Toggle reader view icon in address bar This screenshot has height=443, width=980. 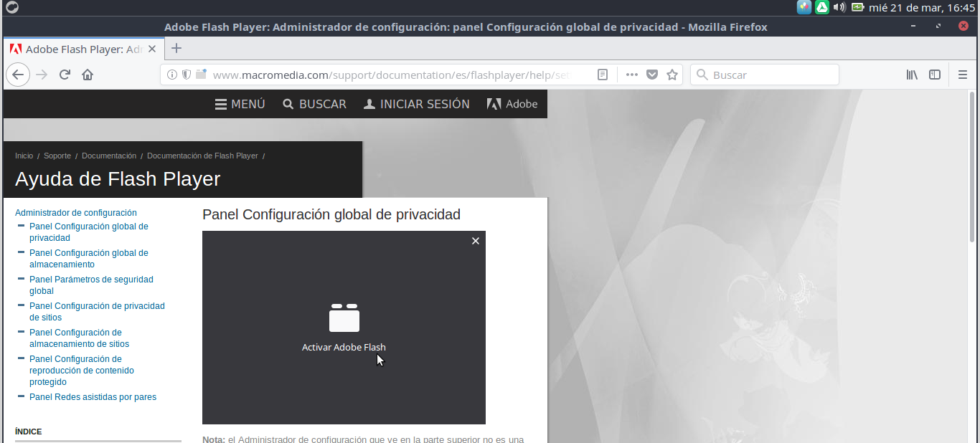603,75
